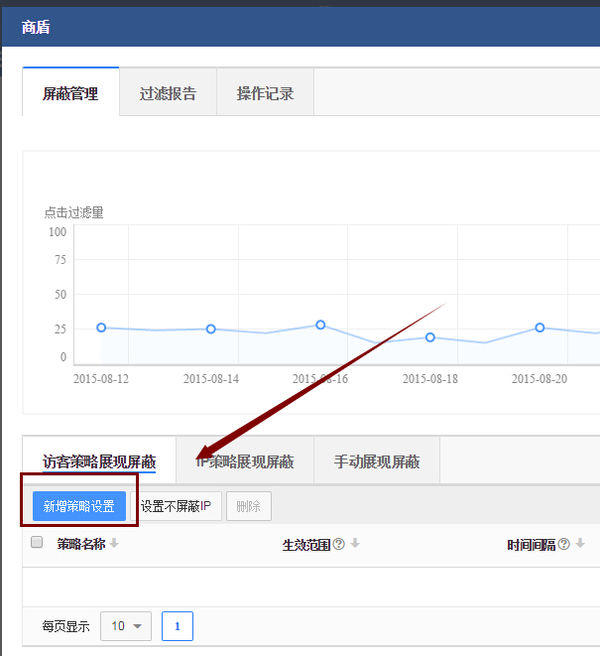Open the 手动展现屏蔽 tab
Viewport: 600px width, 656px height.
376,461
